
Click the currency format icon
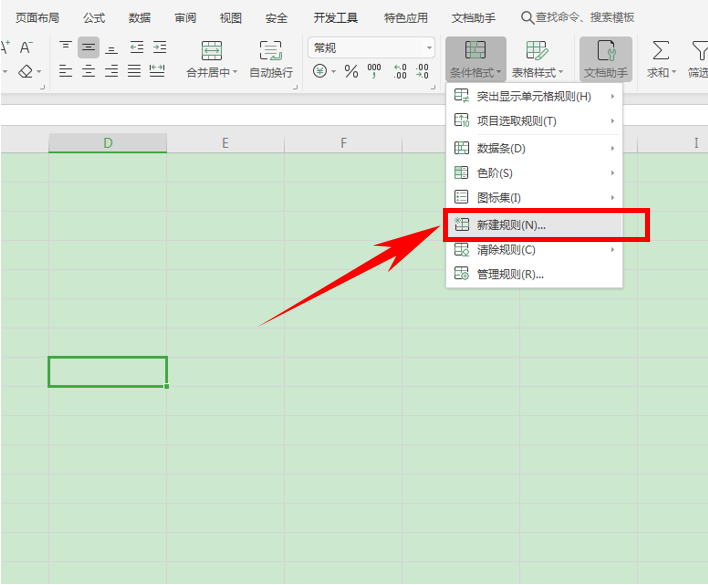pyautogui.click(x=320, y=71)
